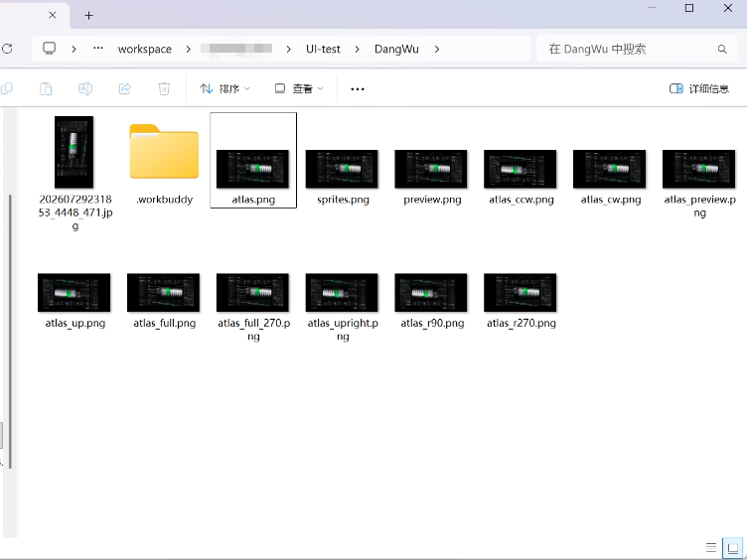Click the Paste toolbar icon

pyautogui.click(x=46, y=88)
